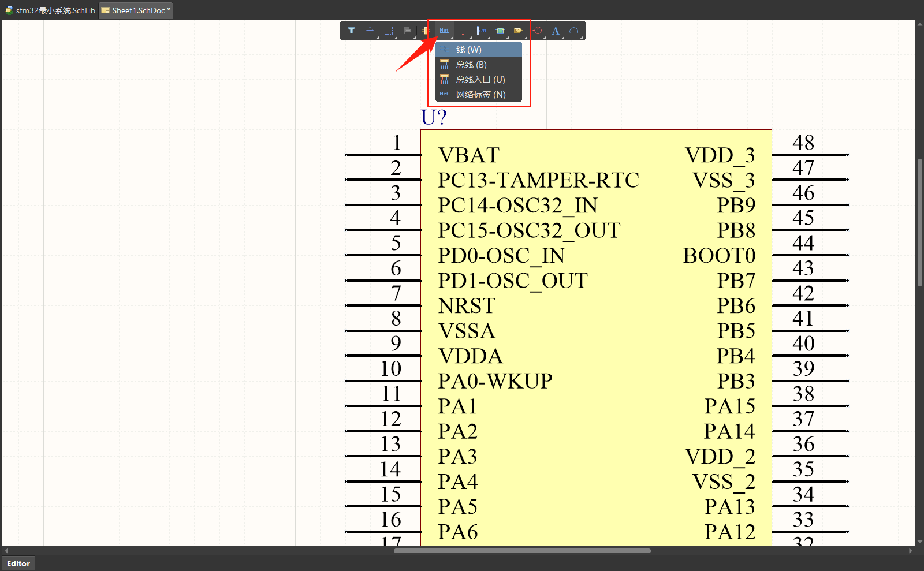
Task: Click pin number 12 on the left
Action: (x=390, y=419)
